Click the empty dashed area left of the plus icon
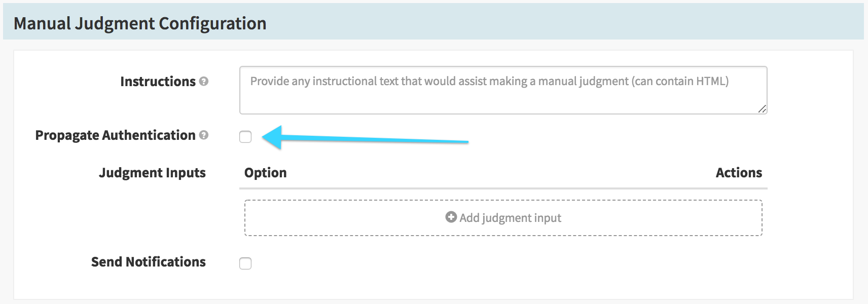Viewport: 868px width, 304px height. (x=345, y=218)
